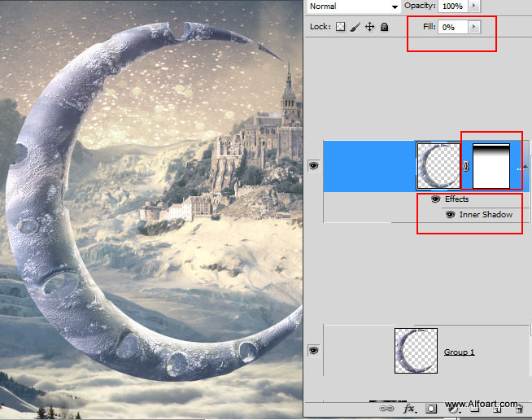The image size is (532, 420).
Task: Open the Normal blend mode dropdown
Action: click(353, 7)
